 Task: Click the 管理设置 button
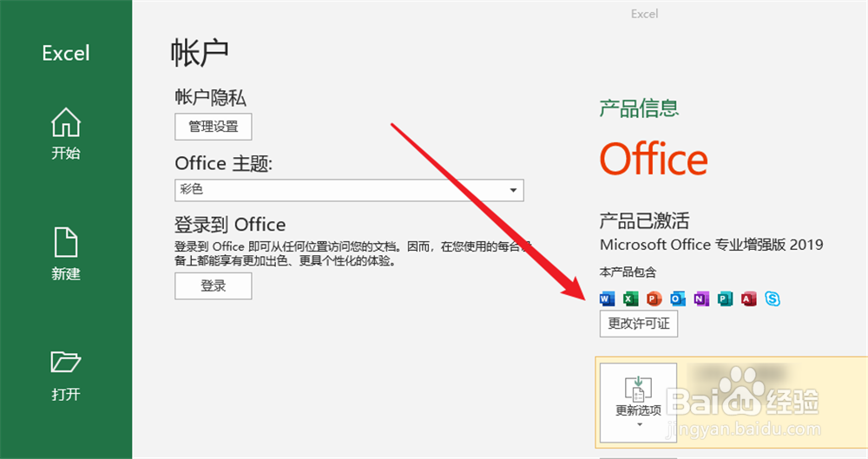(214, 127)
